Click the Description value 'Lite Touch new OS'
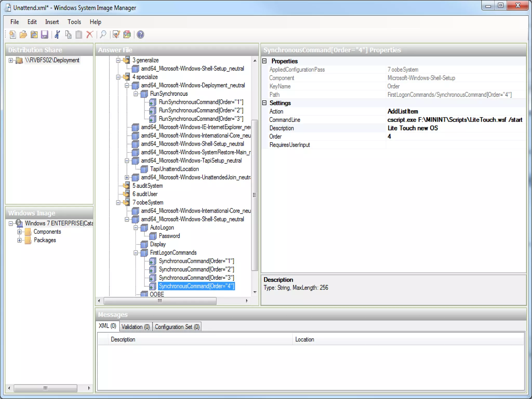This screenshot has width=532, height=399. pos(413,128)
